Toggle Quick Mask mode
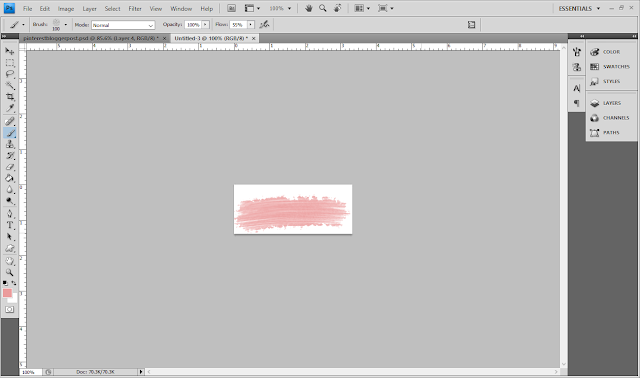This screenshot has height=378, width=640. [x=10, y=309]
